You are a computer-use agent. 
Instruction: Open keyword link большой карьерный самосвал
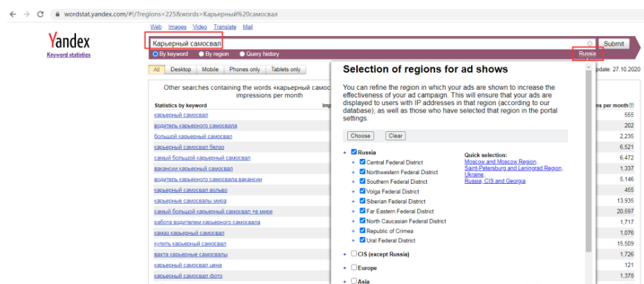point(193,136)
